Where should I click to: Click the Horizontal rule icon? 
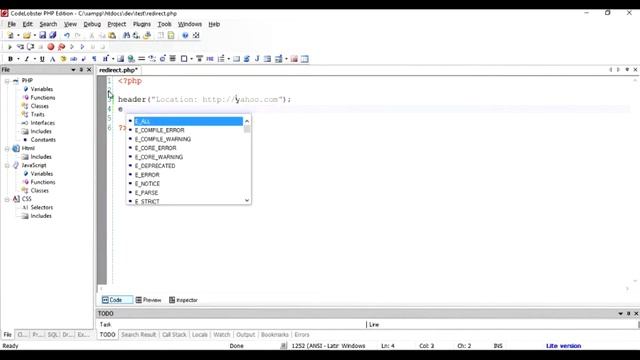(142, 59)
